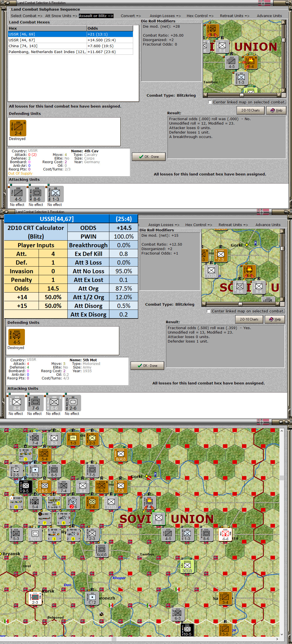Click the 4-2 unit at Voronezh
This screenshot has width=292, height=644.
click(92, 598)
